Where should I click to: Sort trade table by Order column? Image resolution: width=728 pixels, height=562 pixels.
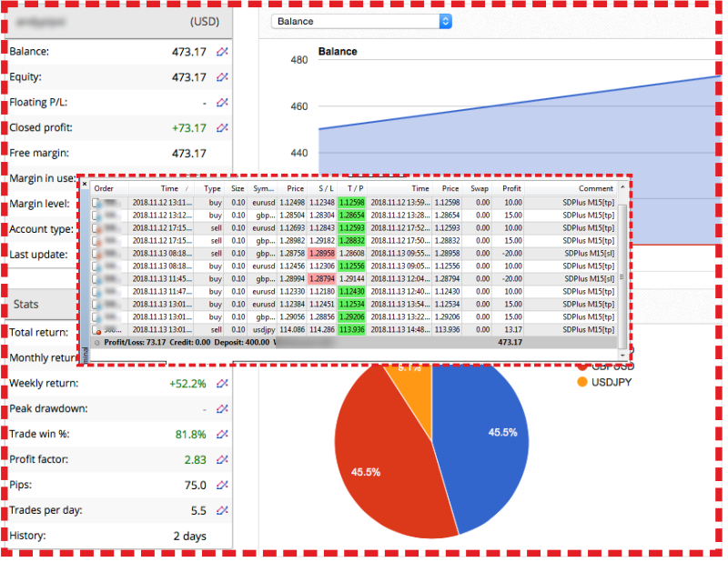coord(104,188)
